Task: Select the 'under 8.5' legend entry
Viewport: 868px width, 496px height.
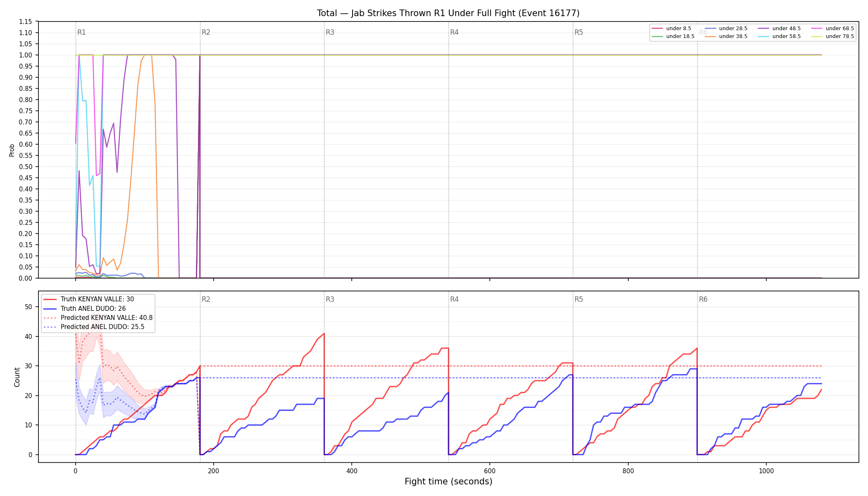Action: pos(671,29)
